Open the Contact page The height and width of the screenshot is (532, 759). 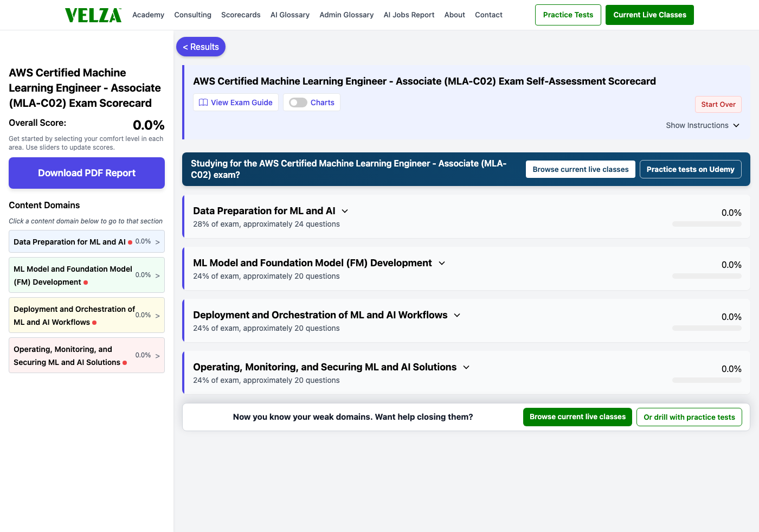tap(488, 15)
